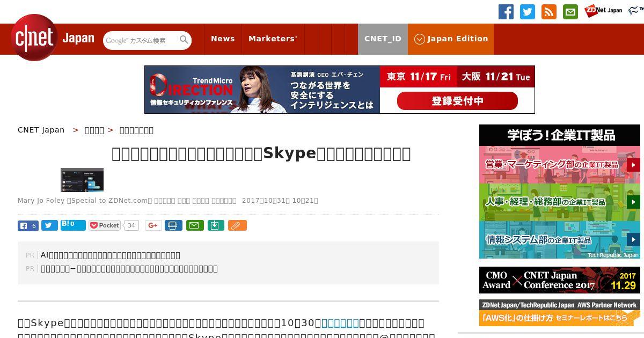Open Japan Edition dropdown selector
The width and height of the screenshot is (644, 338).
451,39
